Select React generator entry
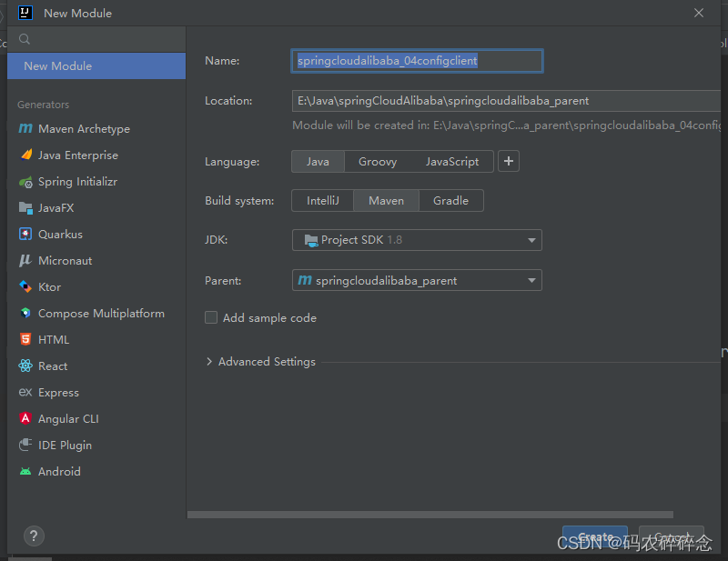This screenshot has height=561, width=728. [x=96, y=366]
